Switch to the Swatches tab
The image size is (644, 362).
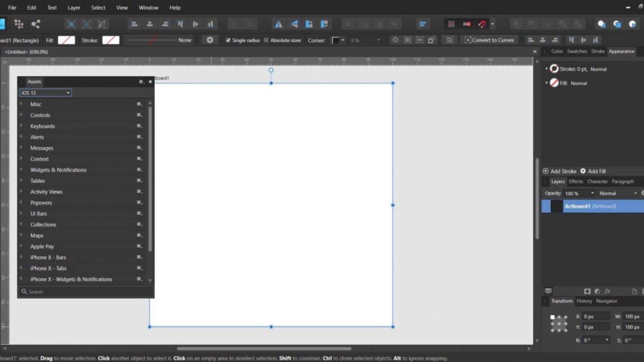(577, 51)
